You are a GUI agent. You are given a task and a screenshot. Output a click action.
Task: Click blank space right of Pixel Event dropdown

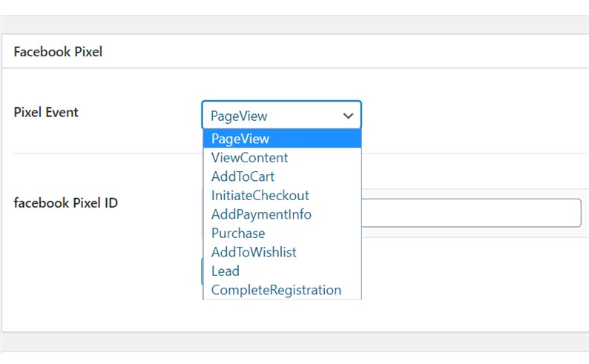tap(475, 116)
